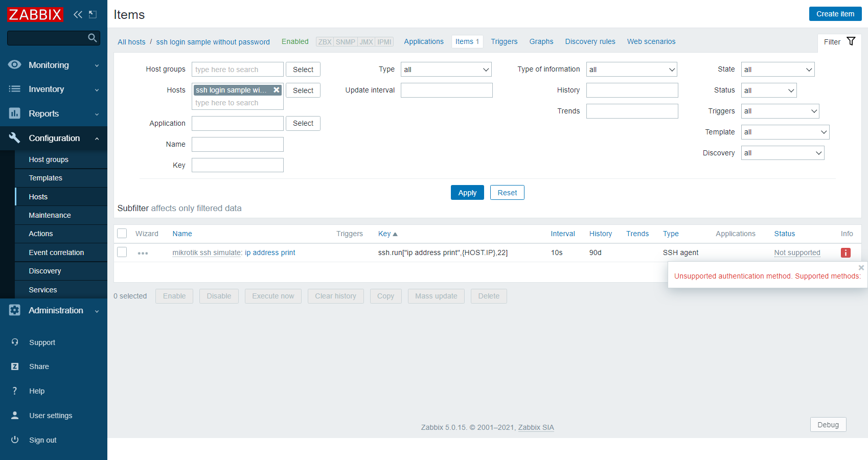Click the Help question mark icon
This screenshot has width=868, height=460.
coord(15,391)
